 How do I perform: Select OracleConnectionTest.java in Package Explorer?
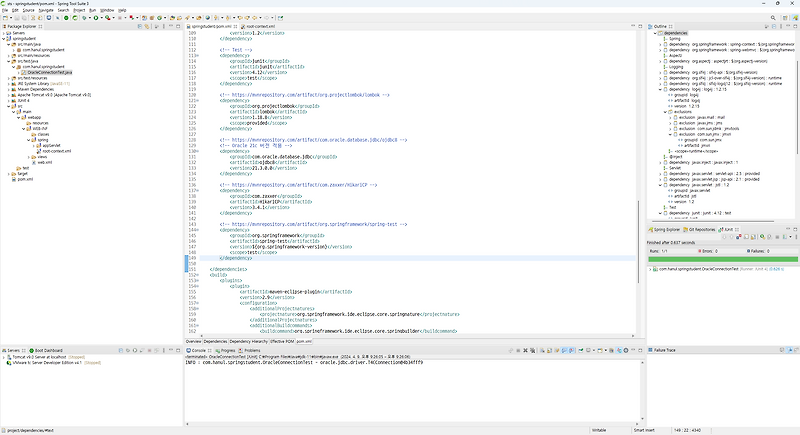point(49,72)
